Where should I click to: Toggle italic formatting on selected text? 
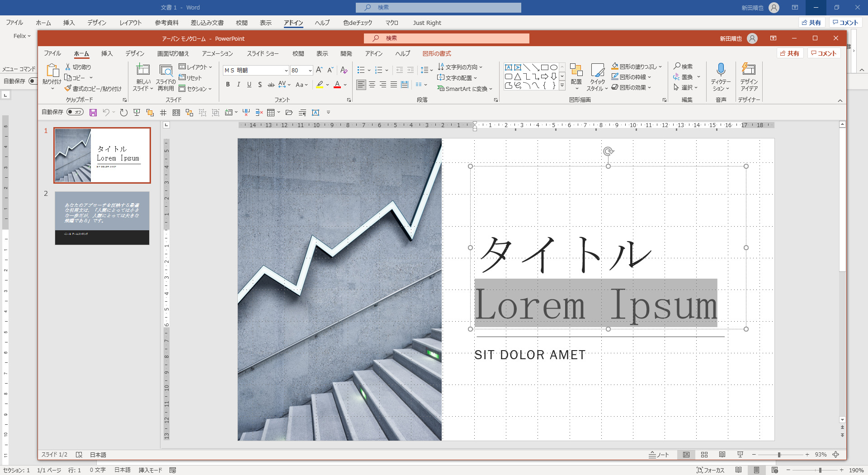pyautogui.click(x=239, y=85)
